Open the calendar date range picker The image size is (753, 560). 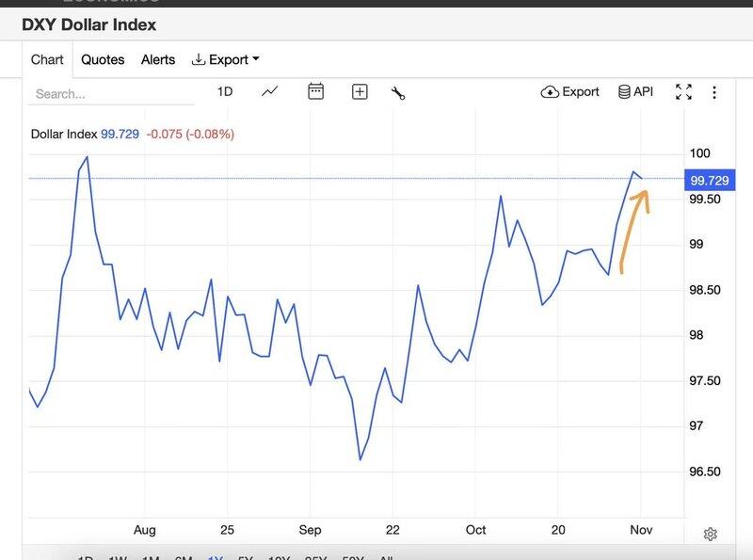pyautogui.click(x=315, y=91)
